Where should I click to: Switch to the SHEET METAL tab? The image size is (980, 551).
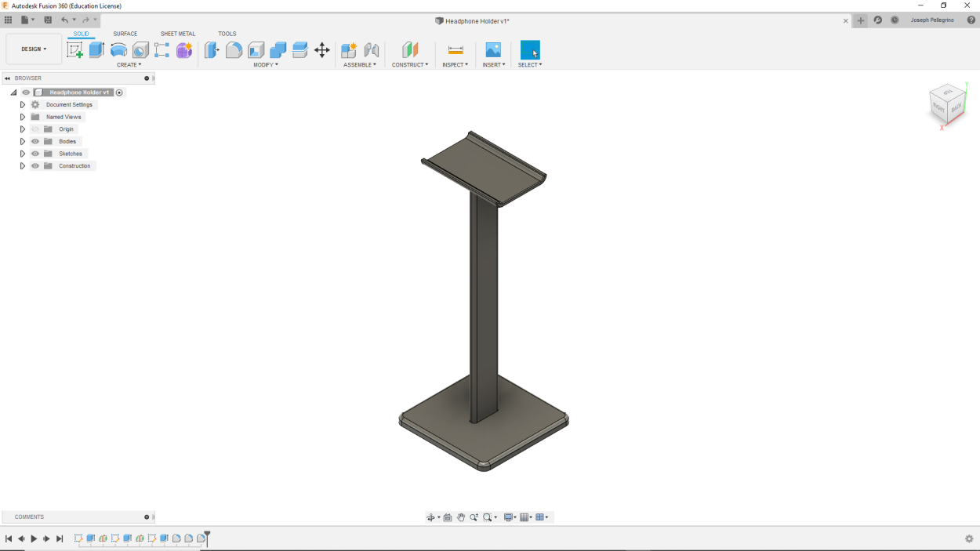click(178, 34)
